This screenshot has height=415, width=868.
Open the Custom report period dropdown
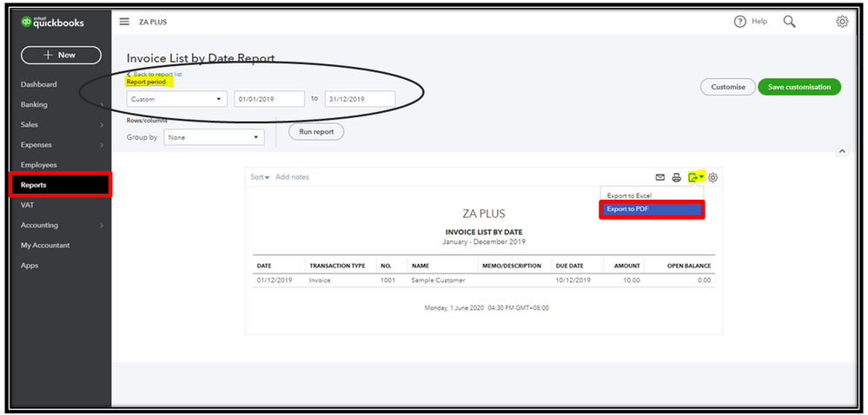tap(176, 99)
